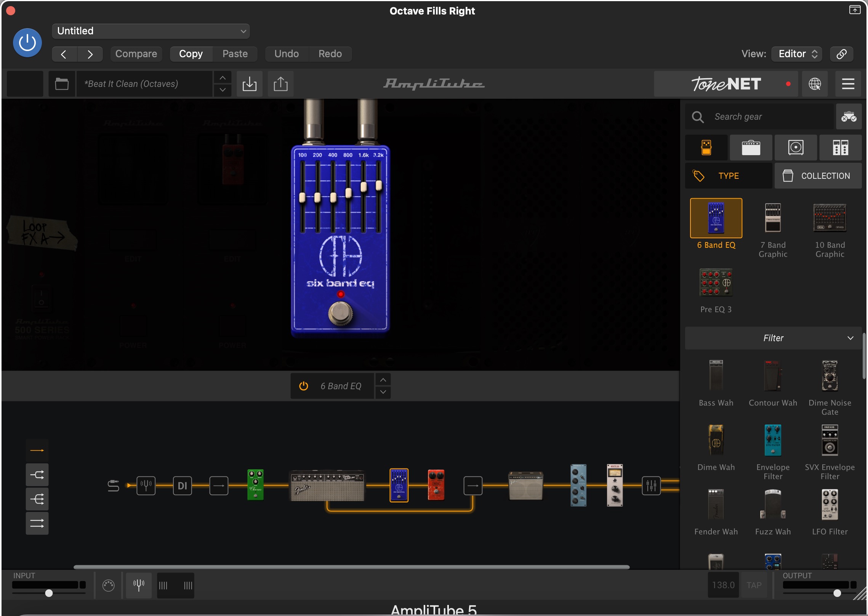Select the third parallel routing option
868x616 pixels.
(x=37, y=499)
